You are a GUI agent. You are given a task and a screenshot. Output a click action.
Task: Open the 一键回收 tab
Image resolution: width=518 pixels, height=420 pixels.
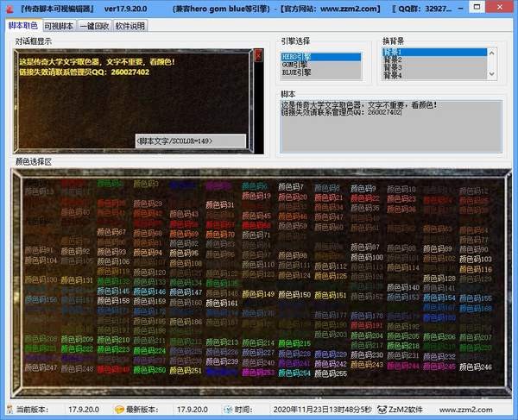(x=94, y=26)
